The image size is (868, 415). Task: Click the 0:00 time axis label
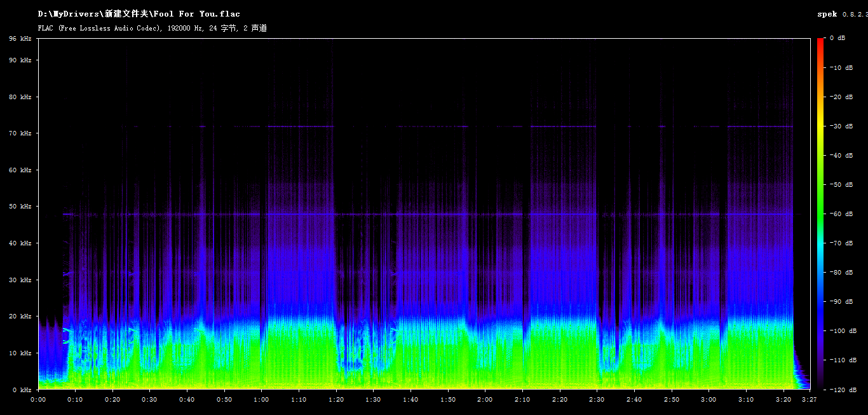[x=38, y=400]
